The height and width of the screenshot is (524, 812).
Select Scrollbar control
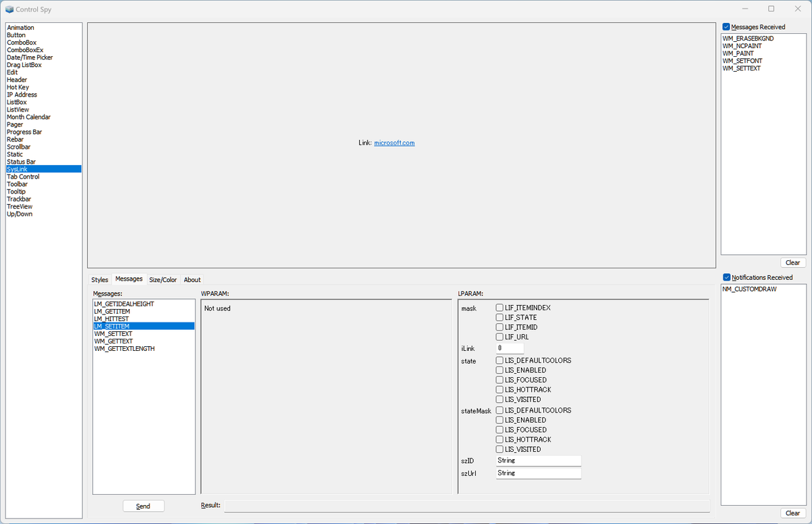[x=44, y=147]
